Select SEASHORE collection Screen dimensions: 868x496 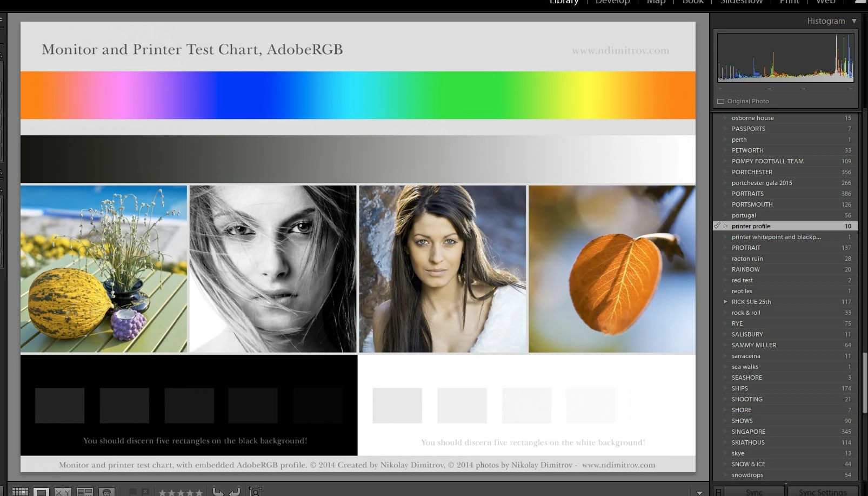point(785,378)
